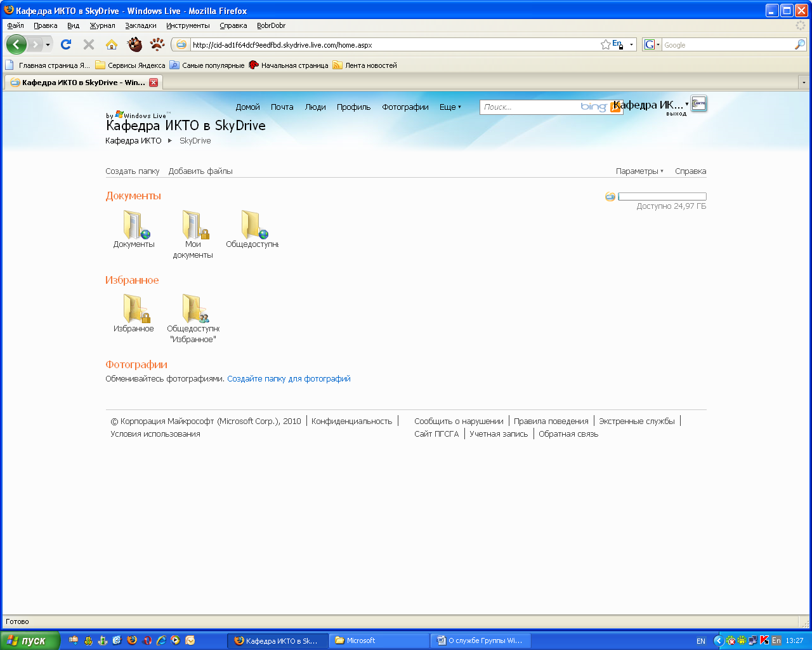Click inside the Google search field
The image size is (812, 650).
point(728,45)
